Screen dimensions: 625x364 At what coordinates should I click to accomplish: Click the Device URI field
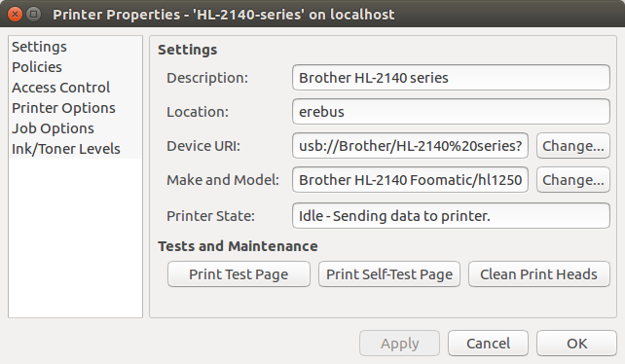point(410,146)
